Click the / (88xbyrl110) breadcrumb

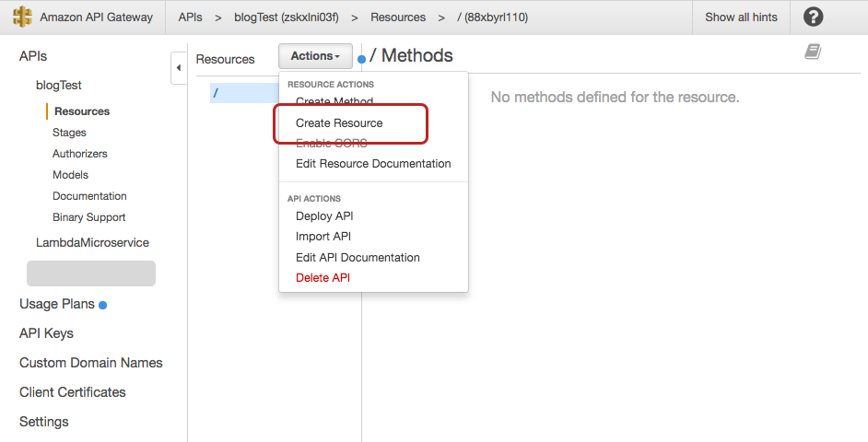pos(493,17)
